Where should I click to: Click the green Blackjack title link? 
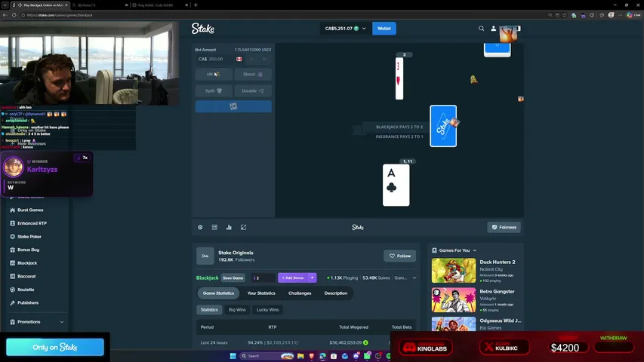tap(207, 278)
